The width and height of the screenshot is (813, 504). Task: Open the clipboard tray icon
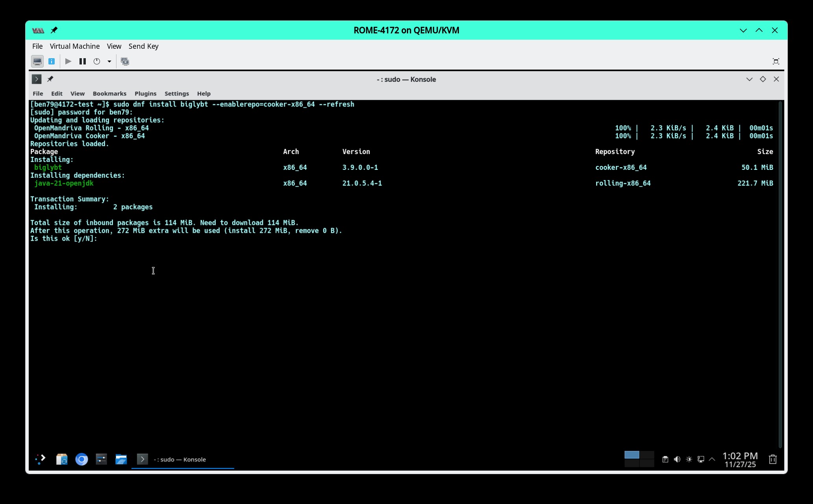[x=665, y=459]
